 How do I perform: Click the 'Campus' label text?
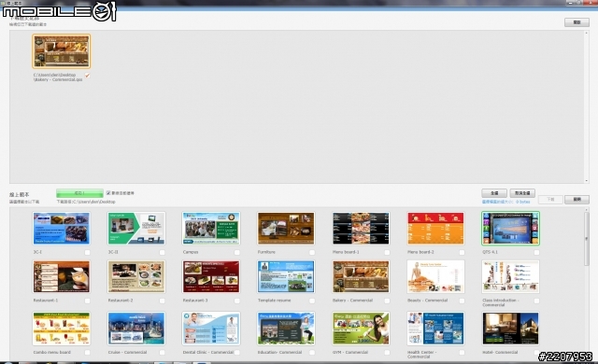[x=191, y=252]
